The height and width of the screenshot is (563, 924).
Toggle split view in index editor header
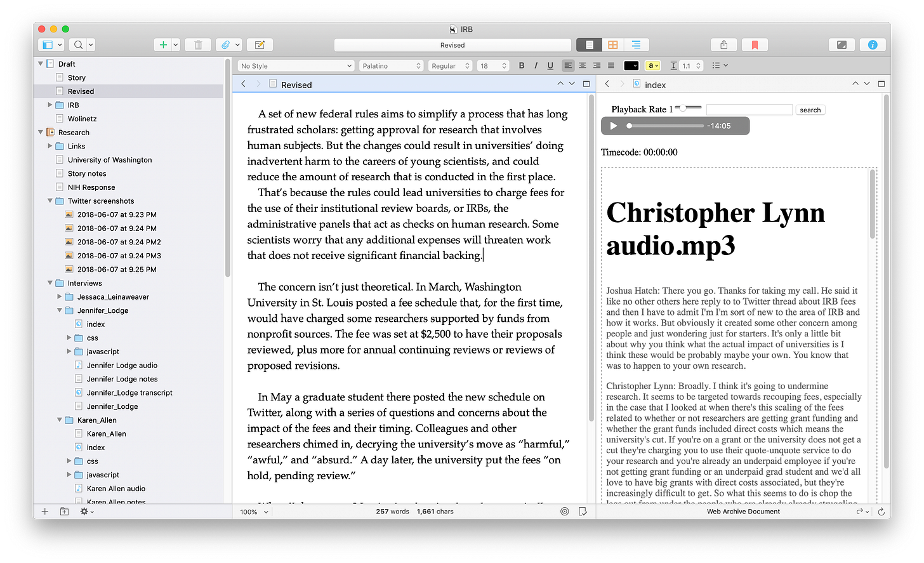point(881,84)
